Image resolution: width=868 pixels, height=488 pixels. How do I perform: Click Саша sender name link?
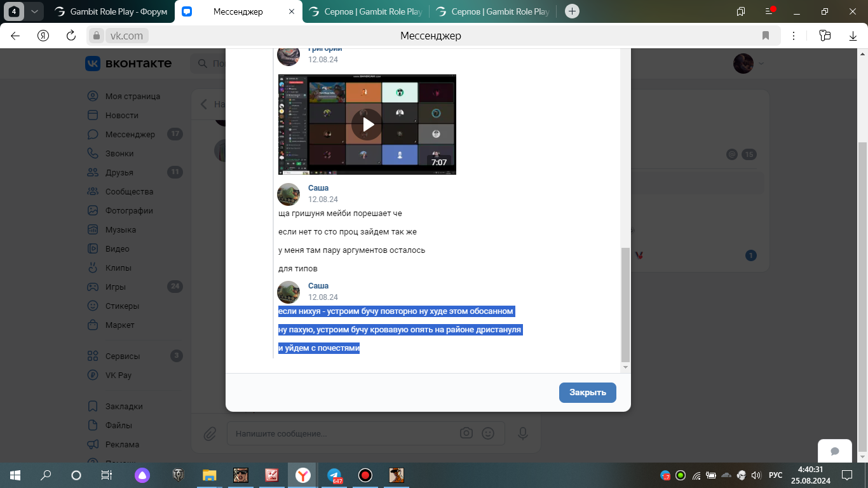pyautogui.click(x=318, y=188)
